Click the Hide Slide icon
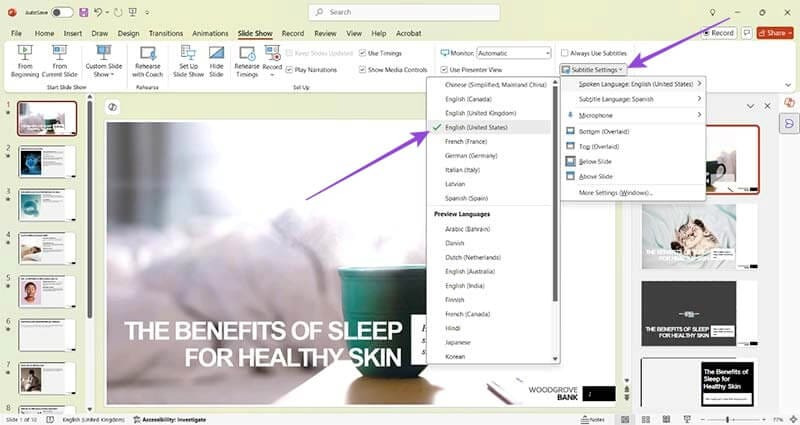Viewport: 800px width, 425px height. [216, 58]
